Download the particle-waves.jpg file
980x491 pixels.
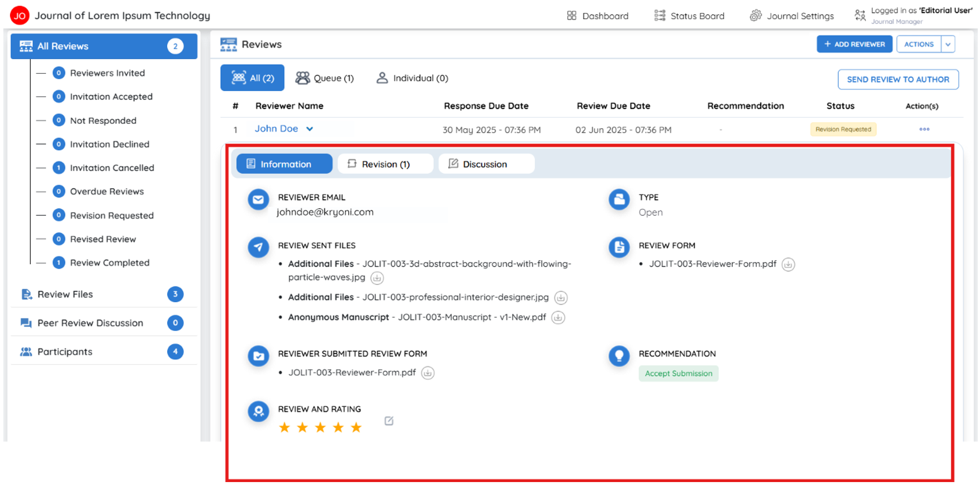pyautogui.click(x=377, y=278)
